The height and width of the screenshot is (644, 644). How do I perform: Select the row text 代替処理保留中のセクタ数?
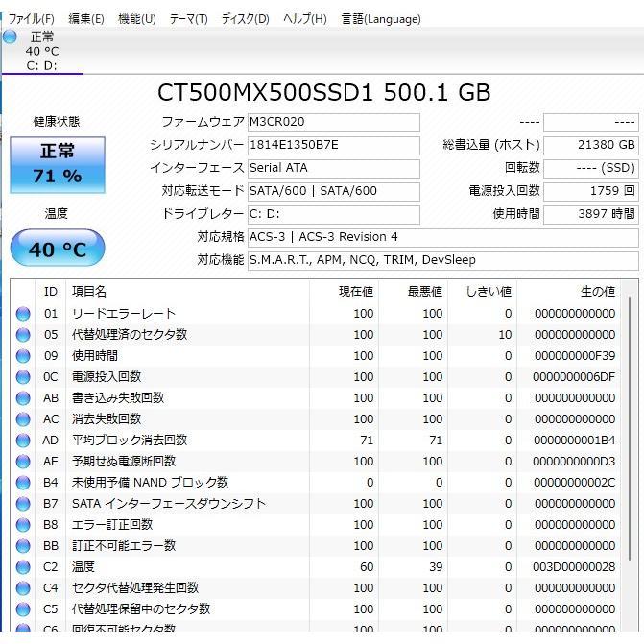141,609
